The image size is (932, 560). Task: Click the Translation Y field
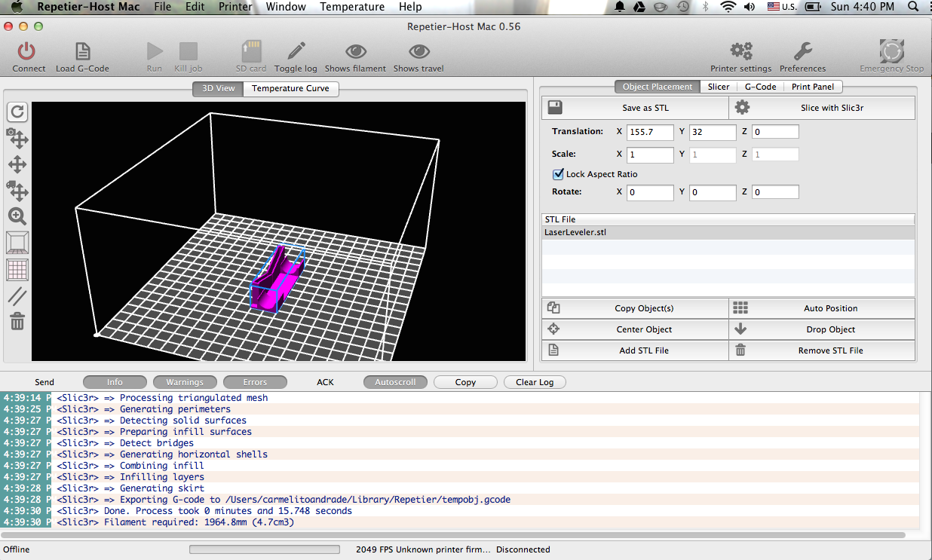click(x=713, y=132)
